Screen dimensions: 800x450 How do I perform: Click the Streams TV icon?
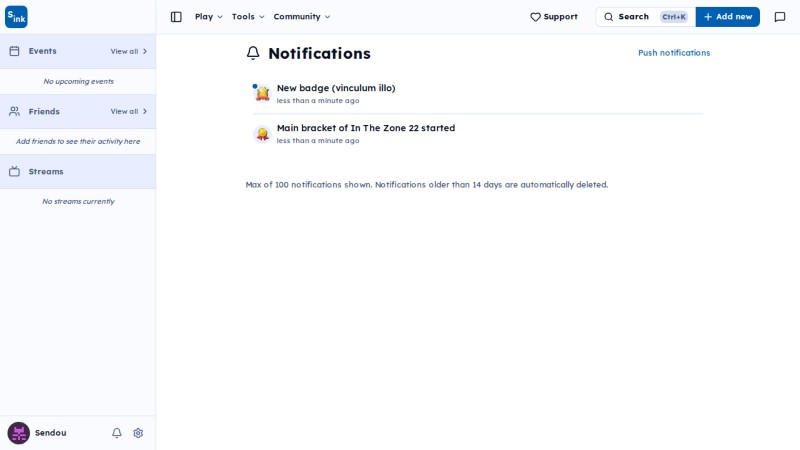pyautogui.click(x=14, y=171)
